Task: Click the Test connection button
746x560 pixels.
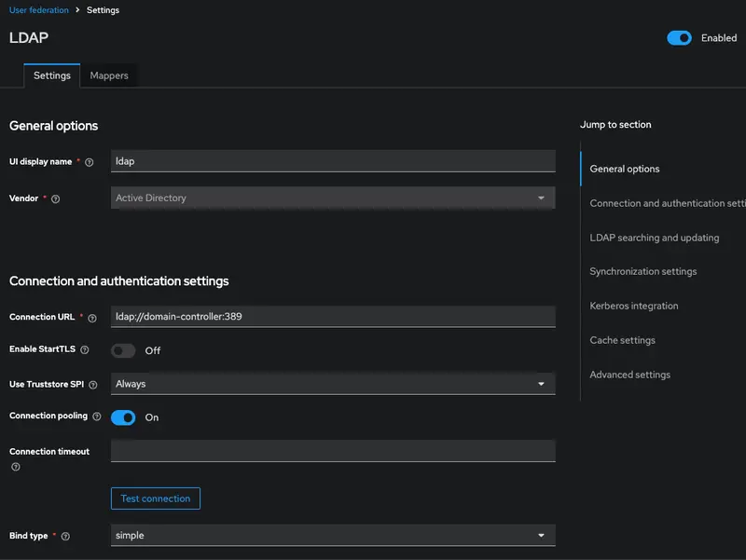Action: pos(156,499)
